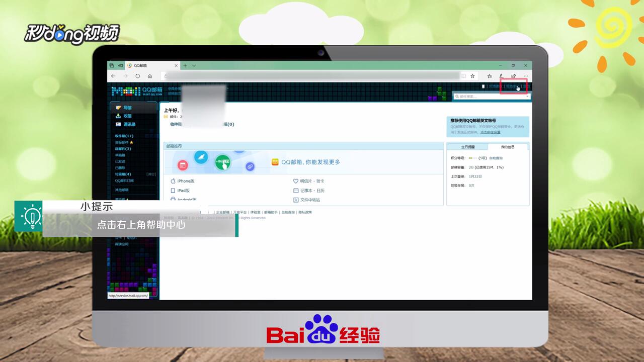Click the red calendar bubble icon
Image resolution: width=644 pixels, height=362 pixels.
click(x=183, y=165)
